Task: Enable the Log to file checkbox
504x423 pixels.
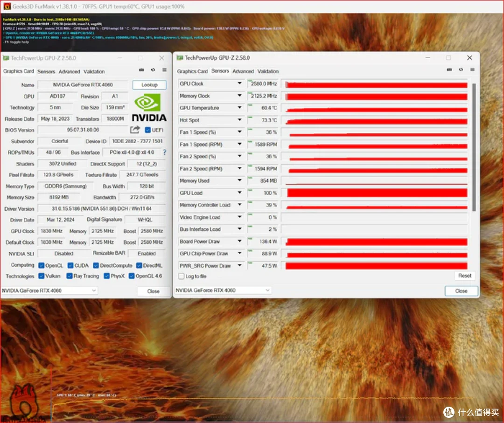Action: (x=181, y=276)
